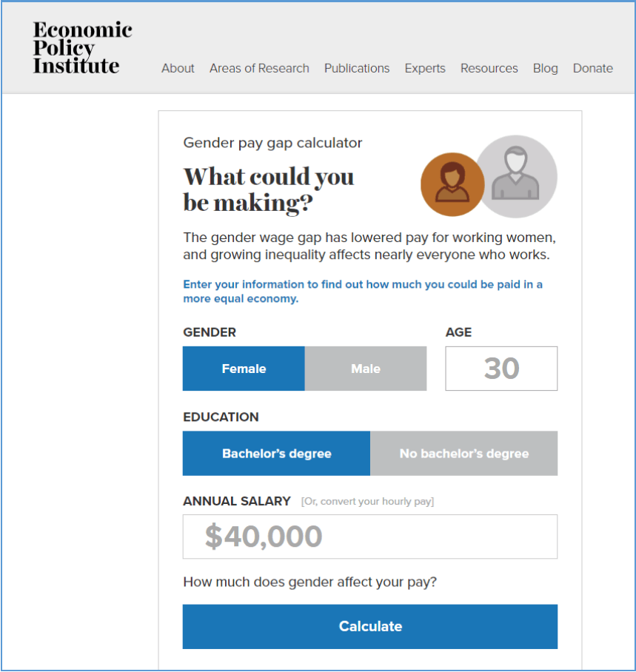Click convert your hourly pay link
Screen dimensions: 636x672
coord(367,502)
